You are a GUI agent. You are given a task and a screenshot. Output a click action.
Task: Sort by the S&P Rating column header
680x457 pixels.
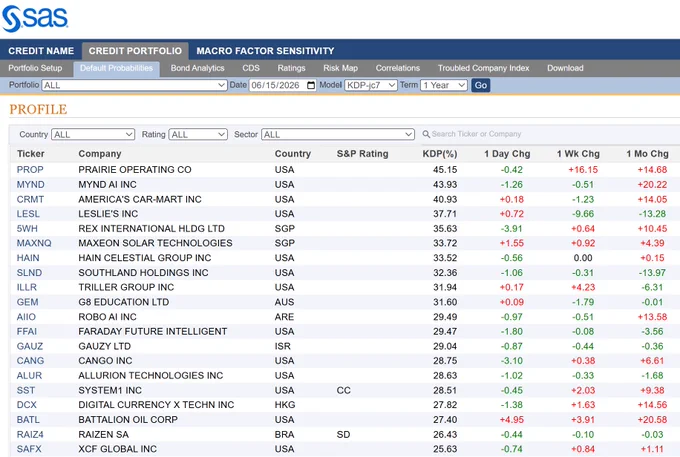363,154
